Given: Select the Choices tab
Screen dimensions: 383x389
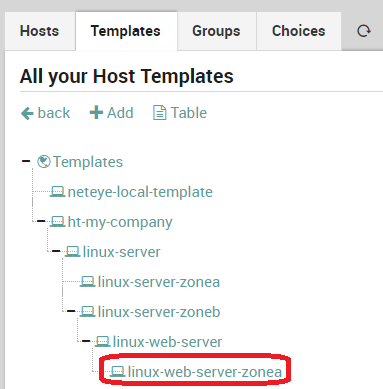Looking at the screenshot, I should tap(299, 31).
